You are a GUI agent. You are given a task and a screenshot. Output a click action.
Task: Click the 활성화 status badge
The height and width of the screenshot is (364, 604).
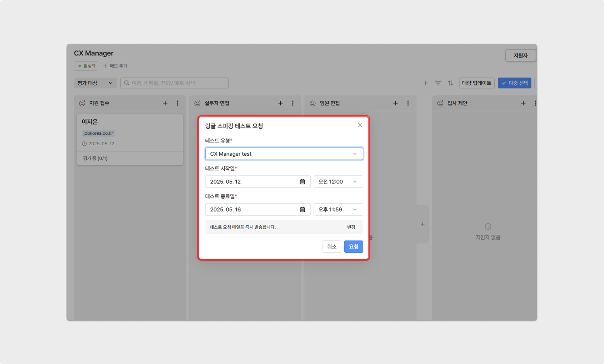pyautogui.click(x=86, y=66)
